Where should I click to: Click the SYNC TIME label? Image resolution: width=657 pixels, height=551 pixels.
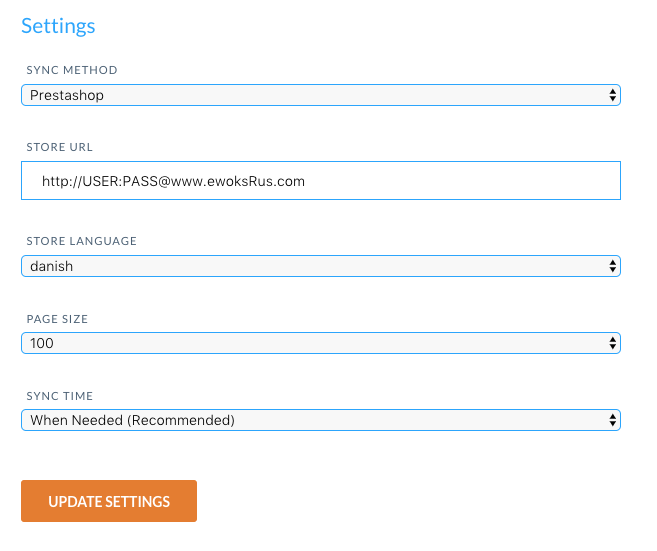pyautogui.click(x=61, y=395)
